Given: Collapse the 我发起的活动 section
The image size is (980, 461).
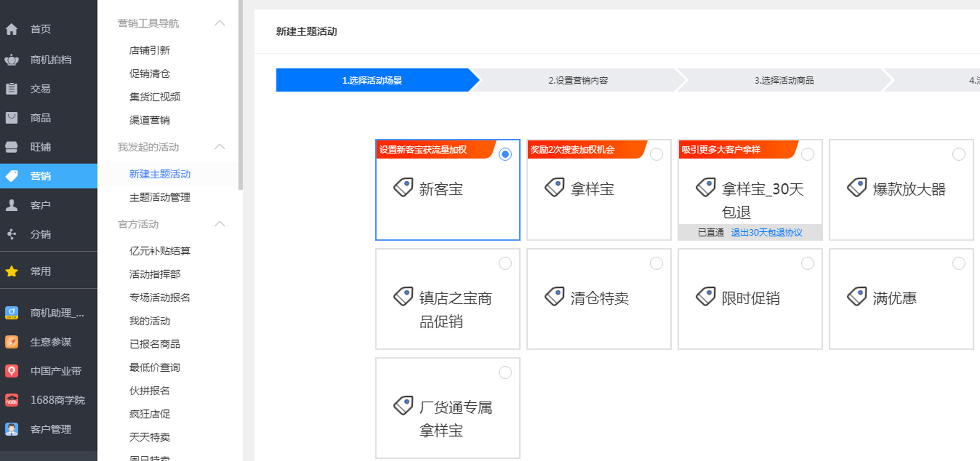Looking at the screenshot, I should [220, 147].
